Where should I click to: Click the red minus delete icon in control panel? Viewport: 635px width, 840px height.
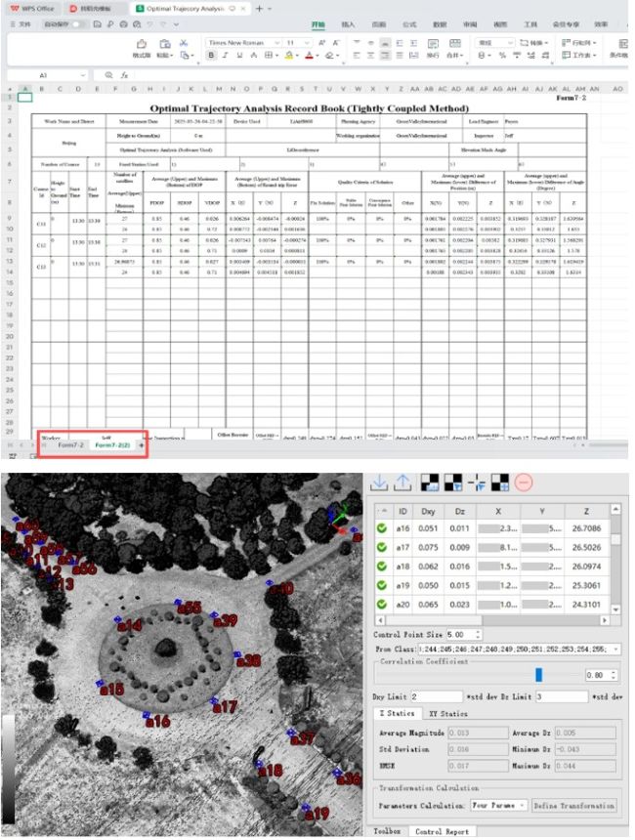point(524,483)
